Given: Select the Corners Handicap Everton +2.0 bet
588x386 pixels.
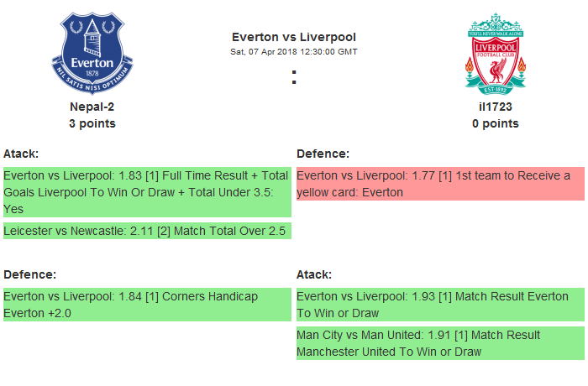Looking at the screenshot, I should pos(147,305).
